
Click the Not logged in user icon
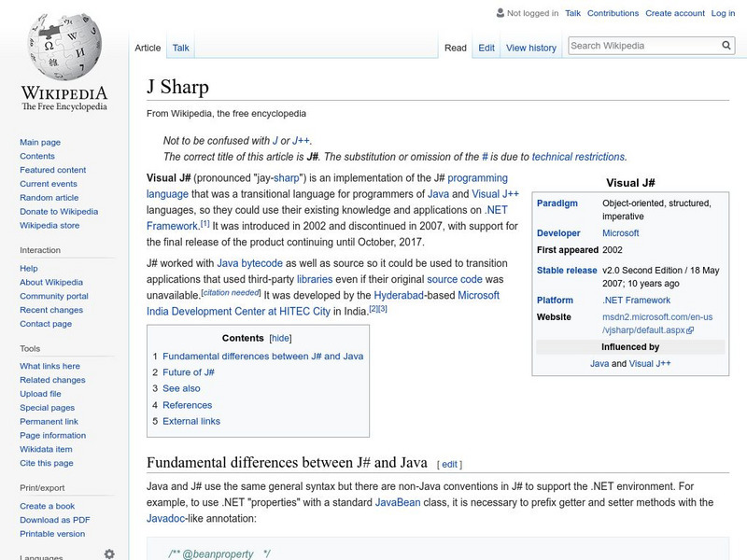pyautogui.click(x=500, y=13)
